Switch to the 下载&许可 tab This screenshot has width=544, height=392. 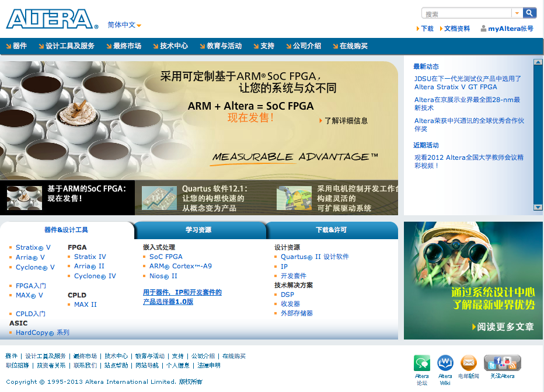[x=332, y=230]
